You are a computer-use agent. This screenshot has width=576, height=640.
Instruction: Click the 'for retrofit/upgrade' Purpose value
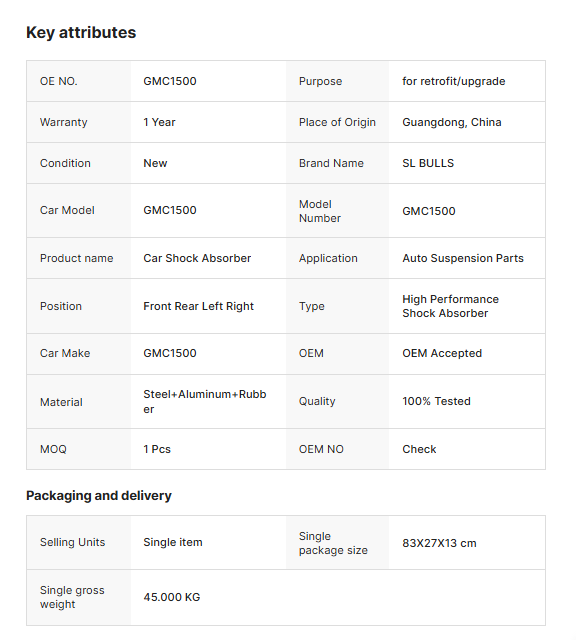(454, 81)
